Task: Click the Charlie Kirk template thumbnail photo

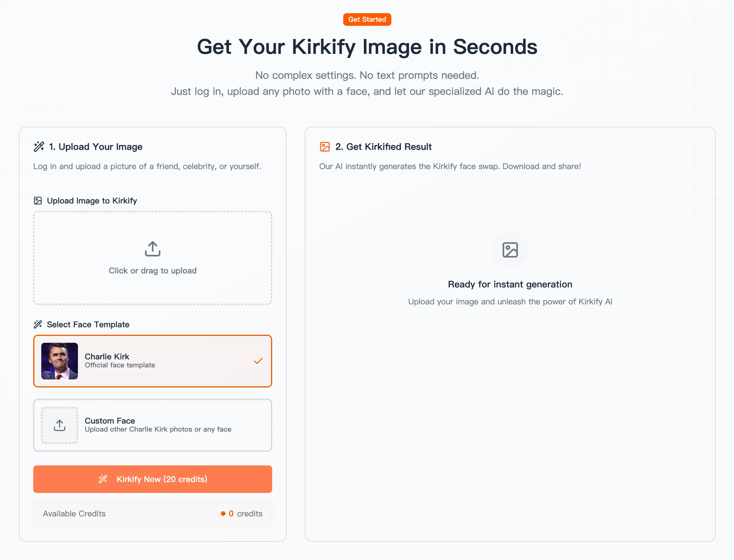Action: pos(60,361)
